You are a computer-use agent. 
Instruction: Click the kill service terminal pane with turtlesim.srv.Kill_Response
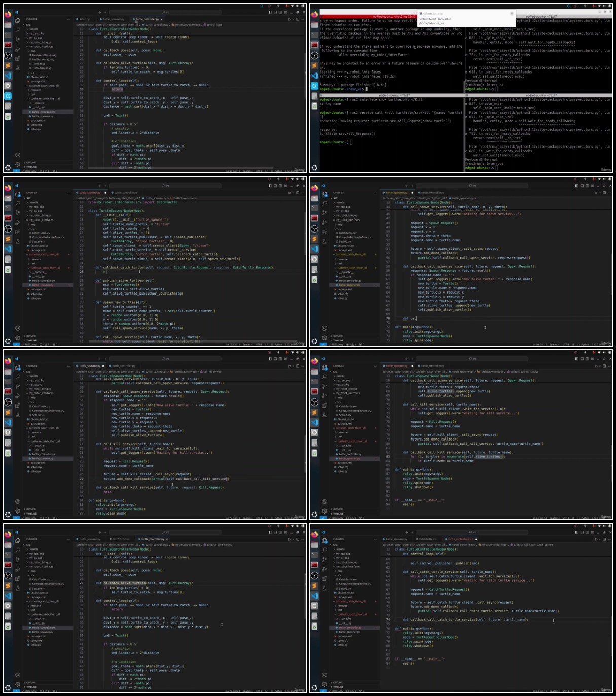click(391, 134)
